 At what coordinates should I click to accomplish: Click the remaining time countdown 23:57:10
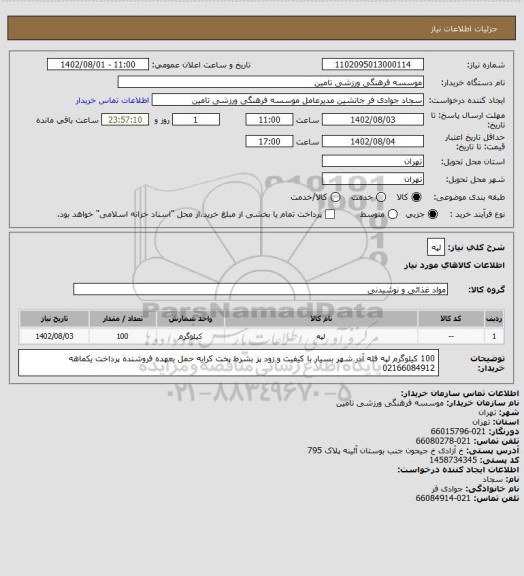[x=125, y=120]
